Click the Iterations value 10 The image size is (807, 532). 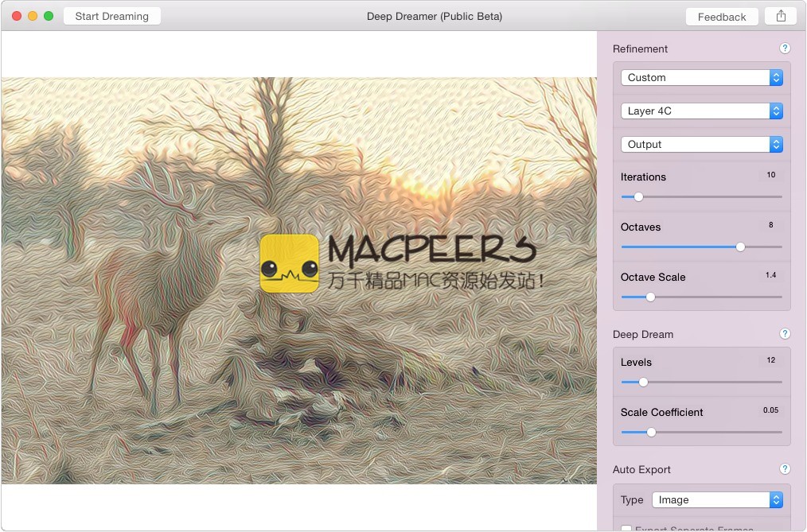[770, 175]
